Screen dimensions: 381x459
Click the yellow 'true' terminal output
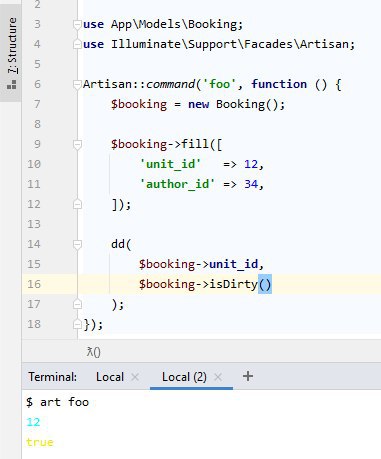(40, 442)
